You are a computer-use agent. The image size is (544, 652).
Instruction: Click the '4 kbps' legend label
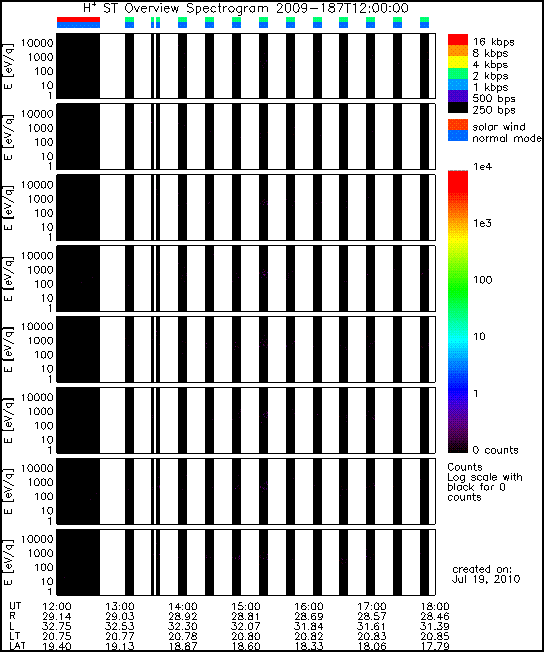[x=490, y=64]
